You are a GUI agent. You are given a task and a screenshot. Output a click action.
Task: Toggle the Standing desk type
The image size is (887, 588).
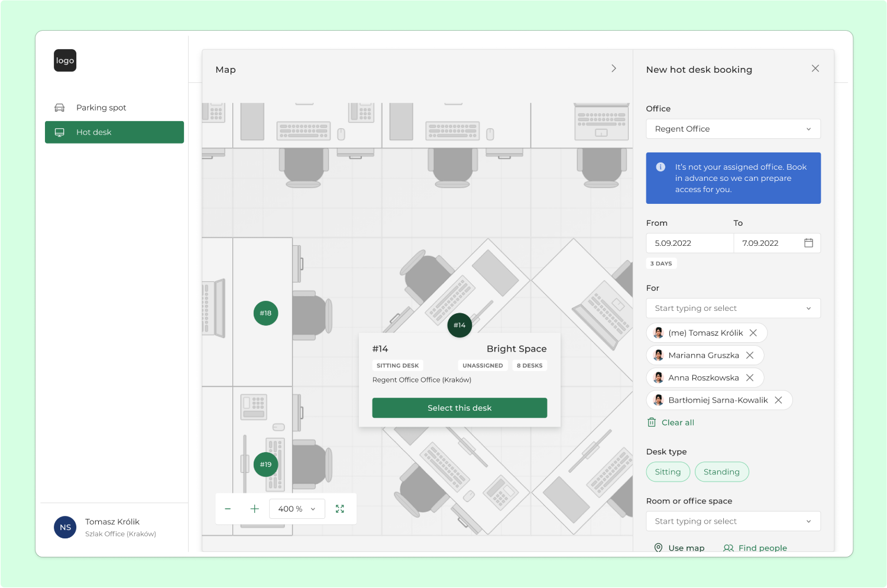tap(721, 472)
